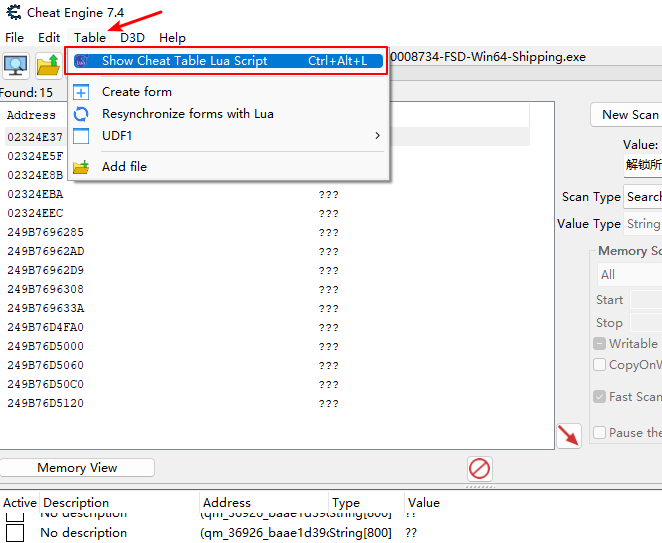Choose Create form menu entry
Viewport: 662px width, 543px height.
coord(228,92)
